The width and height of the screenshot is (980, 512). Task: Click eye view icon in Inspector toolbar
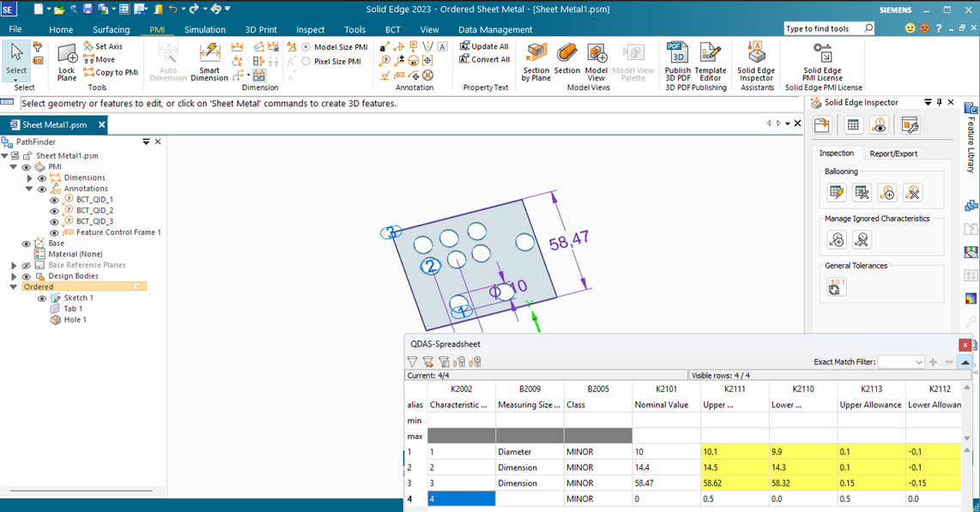(x=880, y=125)
